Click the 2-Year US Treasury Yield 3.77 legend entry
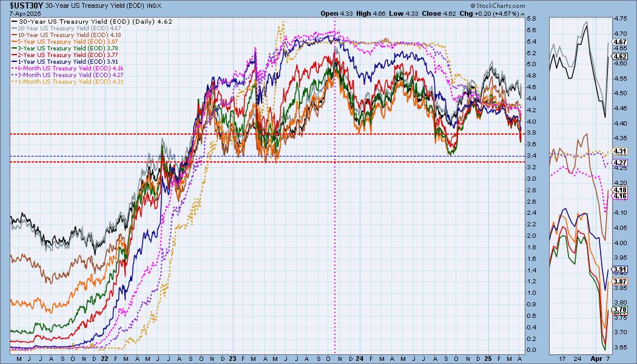Image resolution: width=637 pixels, height=364 pixels. 65,55
